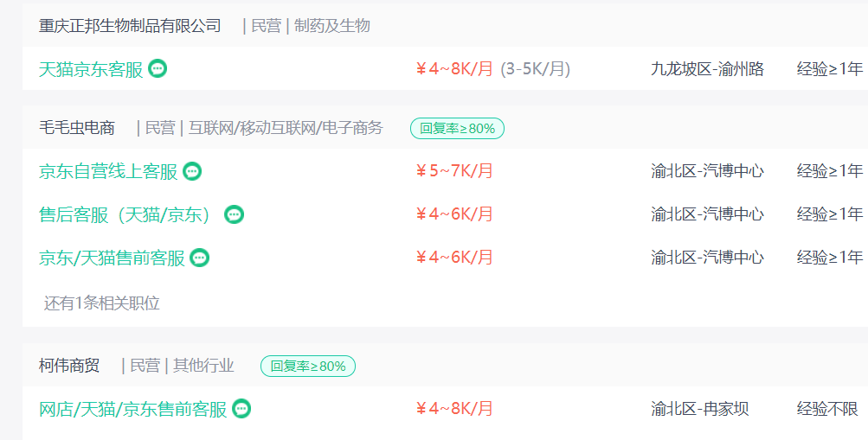Open the 天猫京东客服 job posting
The height and width of the screenshot is (440, 868).
click(91, 69)
